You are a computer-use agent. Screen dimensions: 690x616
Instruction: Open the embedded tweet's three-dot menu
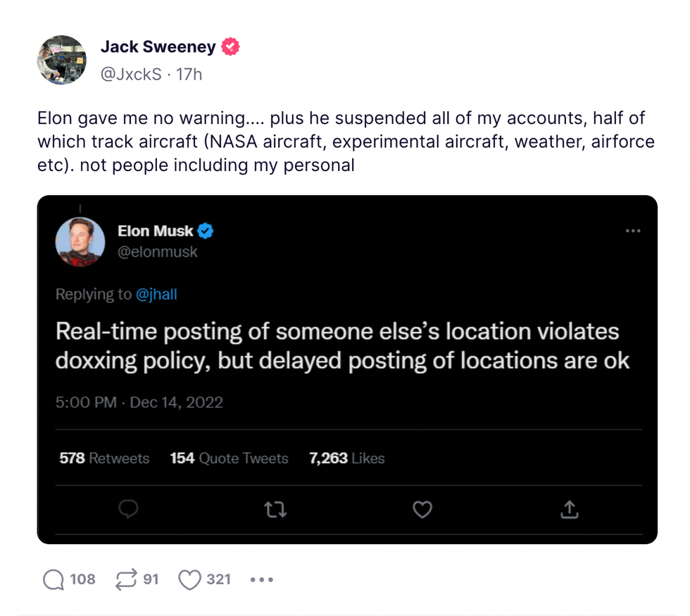pyautogui.click(x=633, y=231)
